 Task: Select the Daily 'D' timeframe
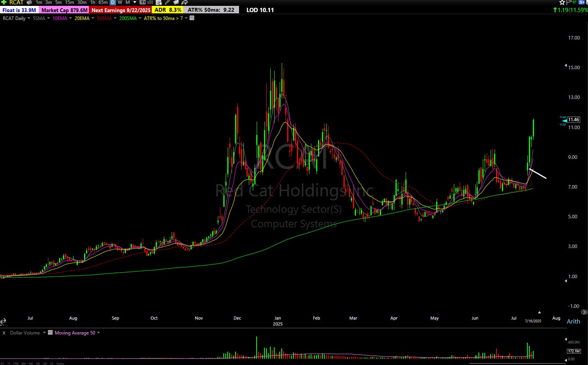(113, 2)
